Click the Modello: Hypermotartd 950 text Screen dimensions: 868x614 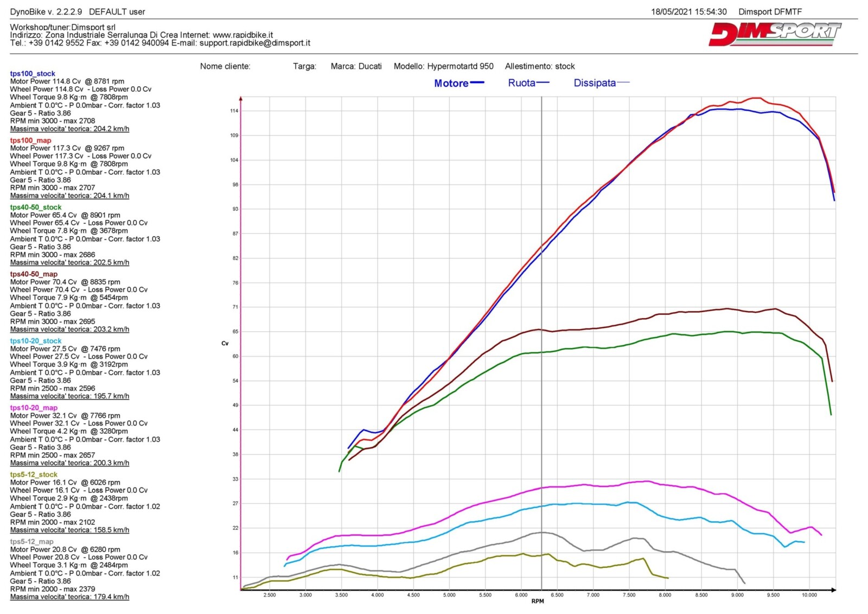[x=443, y=66]
